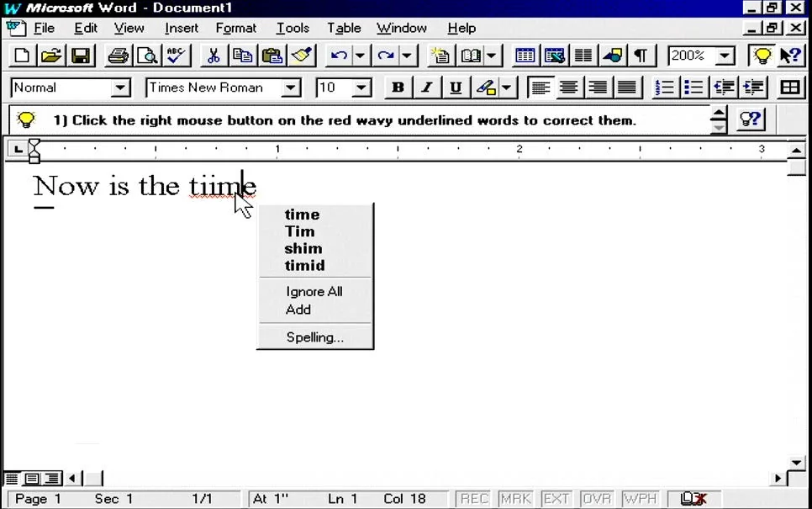
Task: Open the Edit menu
Action: tap(86, 28)
